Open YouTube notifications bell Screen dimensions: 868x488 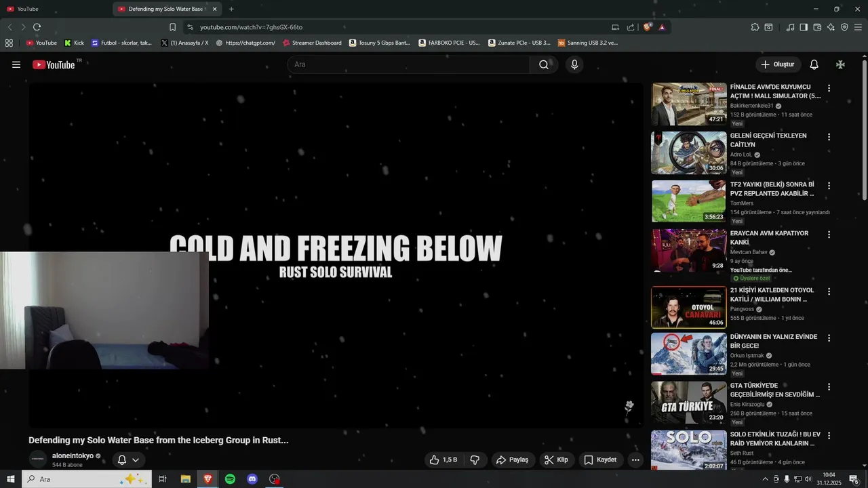(814, 64)
